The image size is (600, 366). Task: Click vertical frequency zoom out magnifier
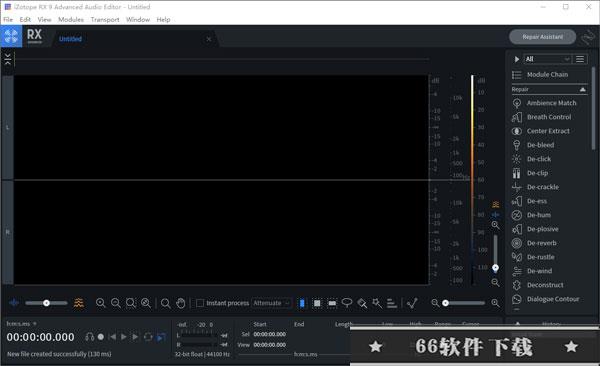tap(495, 283)
